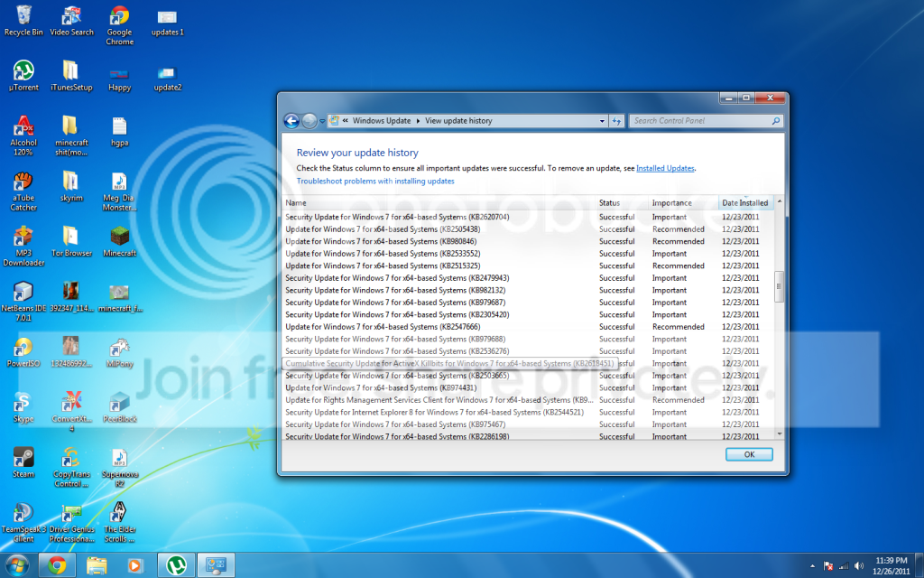
Task: Expand the address bar history dropdown
Action: [602, 121]
